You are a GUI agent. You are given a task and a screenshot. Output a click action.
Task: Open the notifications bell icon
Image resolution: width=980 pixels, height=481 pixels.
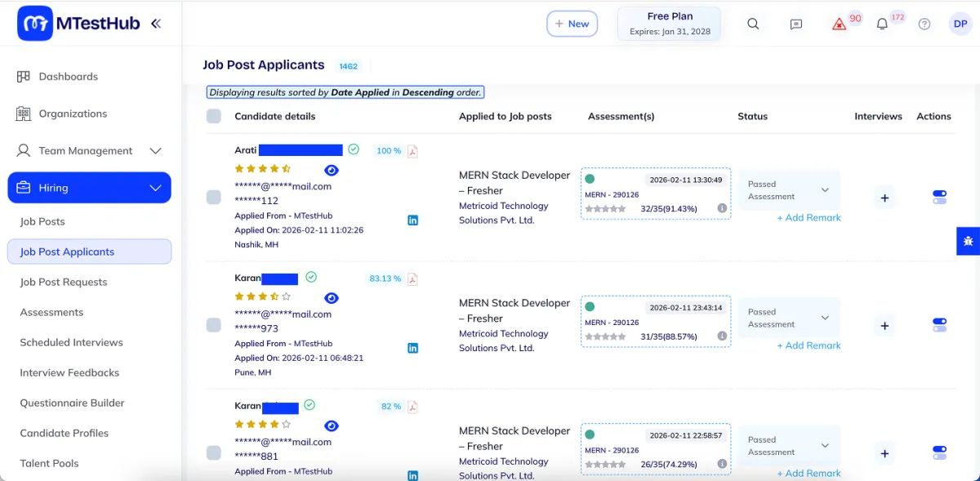[x=882, y=24]
